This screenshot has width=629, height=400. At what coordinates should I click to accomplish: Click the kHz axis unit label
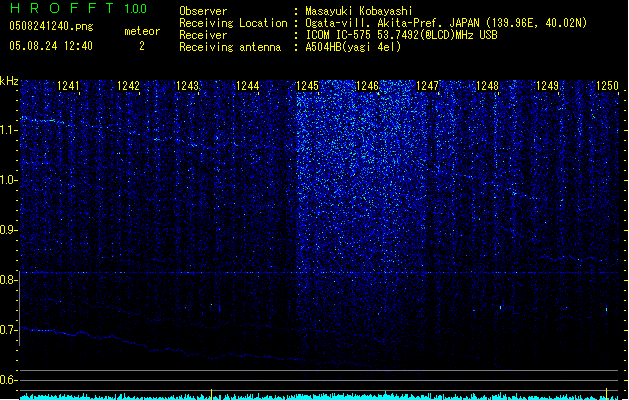coord(9,81)
